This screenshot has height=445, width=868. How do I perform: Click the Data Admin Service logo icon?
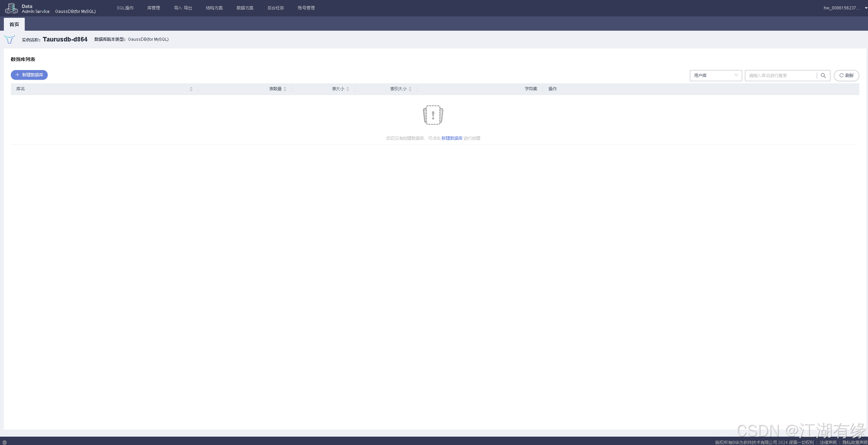coord(12,8)
